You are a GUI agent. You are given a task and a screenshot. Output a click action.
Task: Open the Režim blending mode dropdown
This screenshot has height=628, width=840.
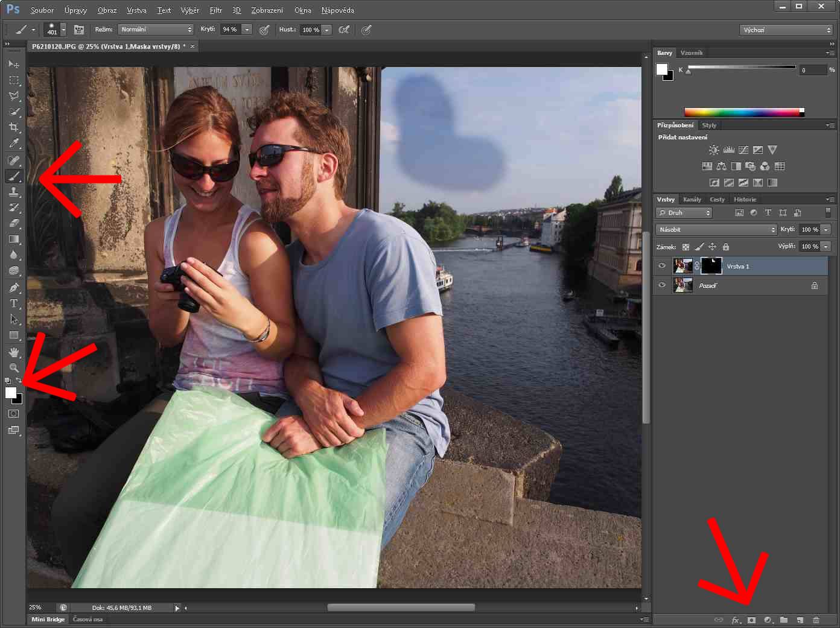pyautogui.click(x=156, y=30)
